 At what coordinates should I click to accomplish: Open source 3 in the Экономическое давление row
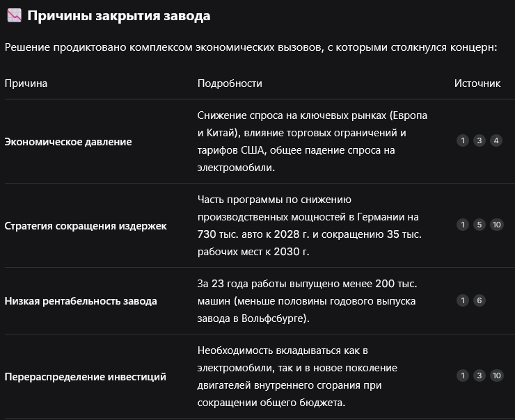coord(480,140)
